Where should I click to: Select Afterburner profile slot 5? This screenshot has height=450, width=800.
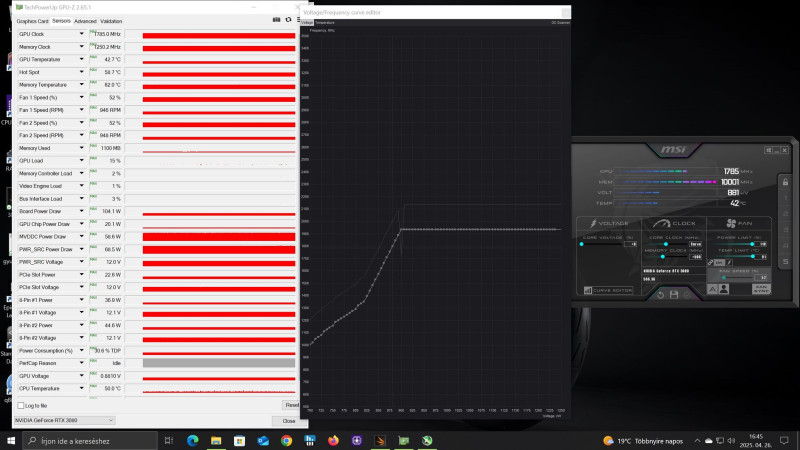786,261
